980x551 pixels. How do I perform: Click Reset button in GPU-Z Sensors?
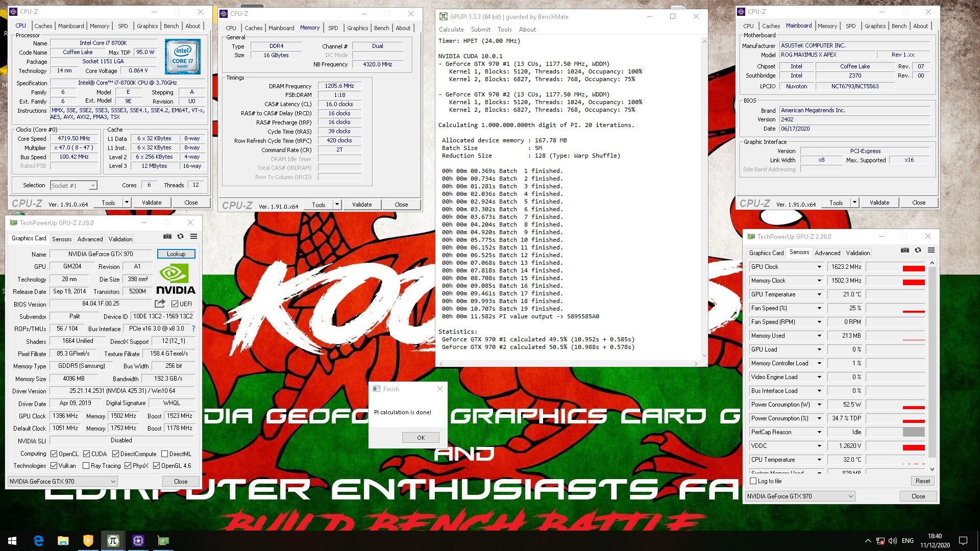tap(922, 481)
